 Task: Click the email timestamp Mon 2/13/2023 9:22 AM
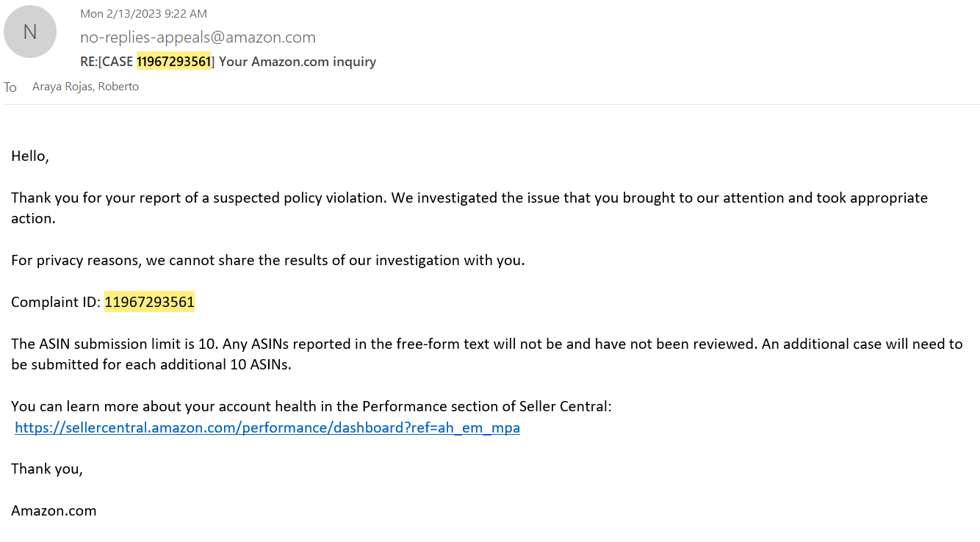pyautogui.click(x=143, y=13)
